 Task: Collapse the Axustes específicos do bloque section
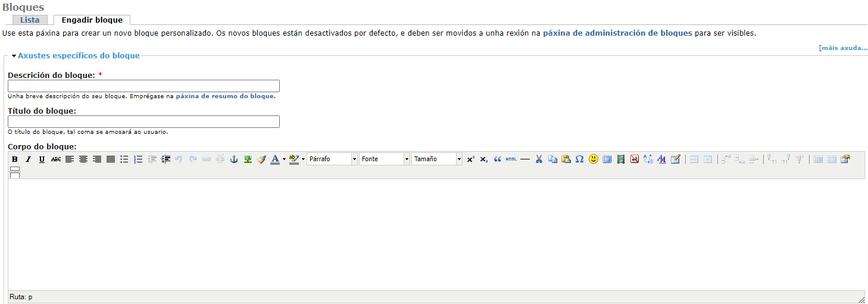pyautogui.click(x=79, y=55)
